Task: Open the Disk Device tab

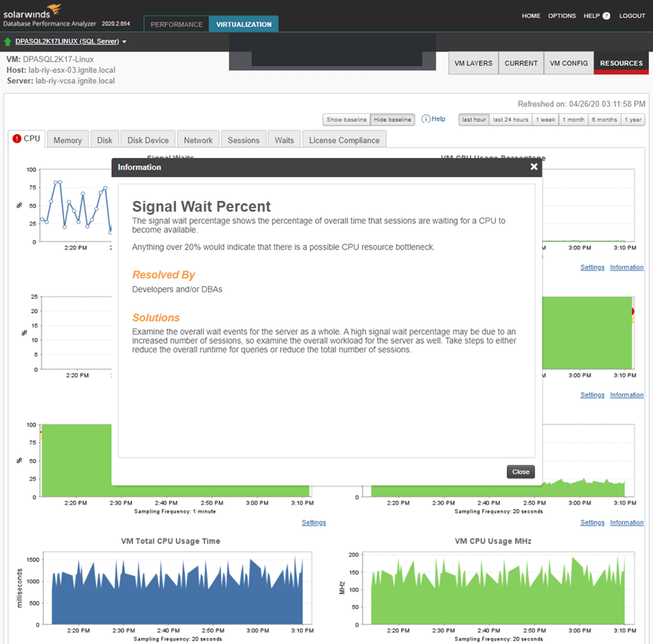Action: click(148, 140)
